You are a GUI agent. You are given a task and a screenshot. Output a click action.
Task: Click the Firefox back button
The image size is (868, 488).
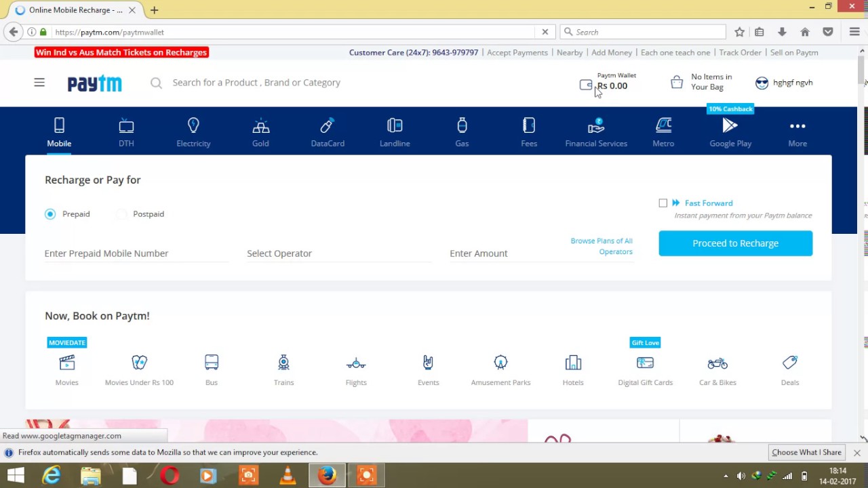click(x=14, y=32)
